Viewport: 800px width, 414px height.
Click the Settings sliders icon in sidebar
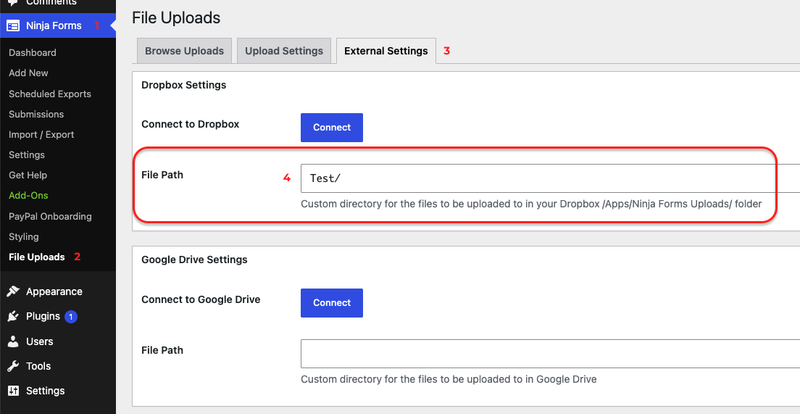pyautogui.click(x=13, y=391)
